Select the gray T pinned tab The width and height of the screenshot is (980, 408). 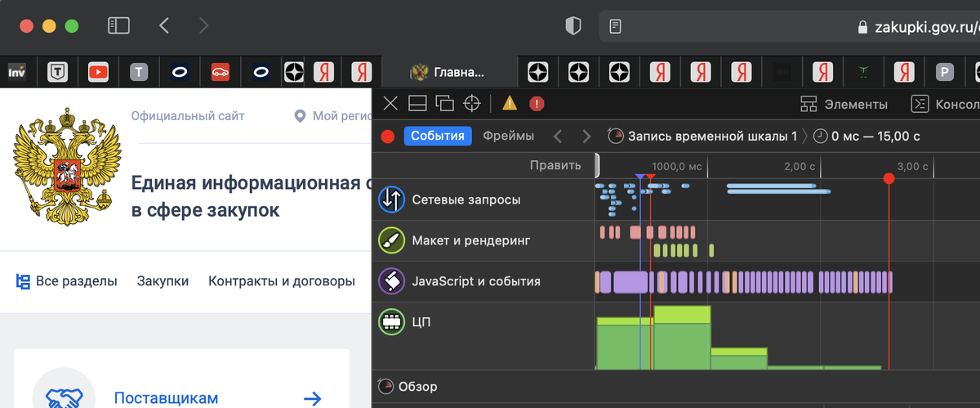(139, 72)
